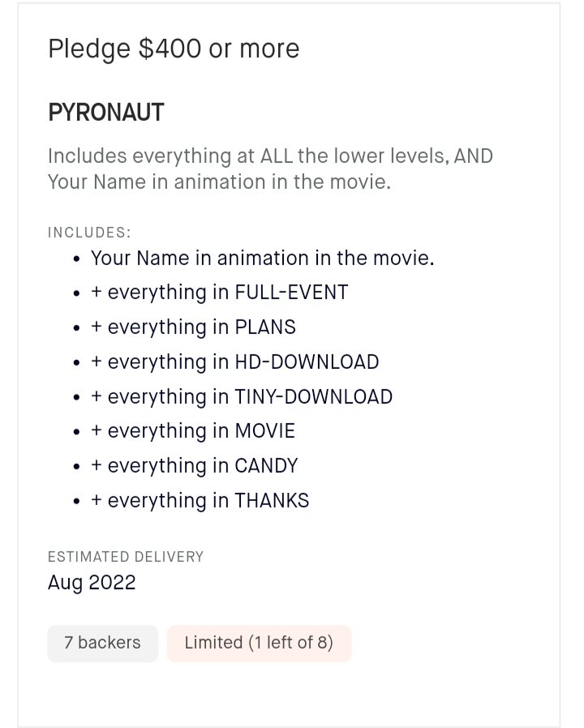Click the '7 backers' badge
This screenshot has height=728, width=584.
coord(103,643)
